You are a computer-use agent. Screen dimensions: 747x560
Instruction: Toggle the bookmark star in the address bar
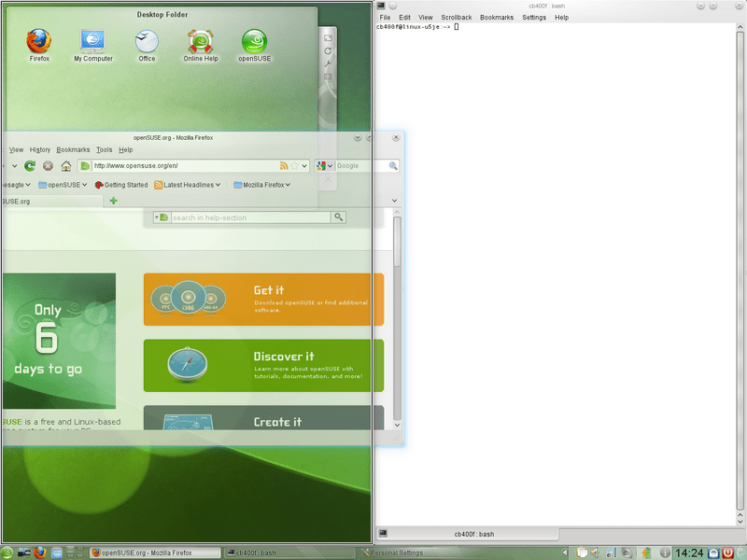295,166
